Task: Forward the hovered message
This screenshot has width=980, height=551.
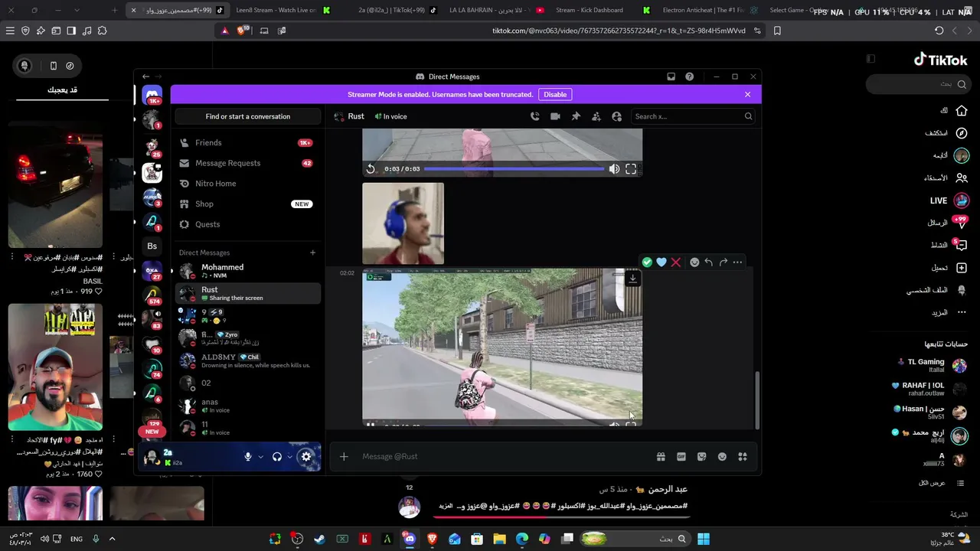Action: tap(724, 262)
